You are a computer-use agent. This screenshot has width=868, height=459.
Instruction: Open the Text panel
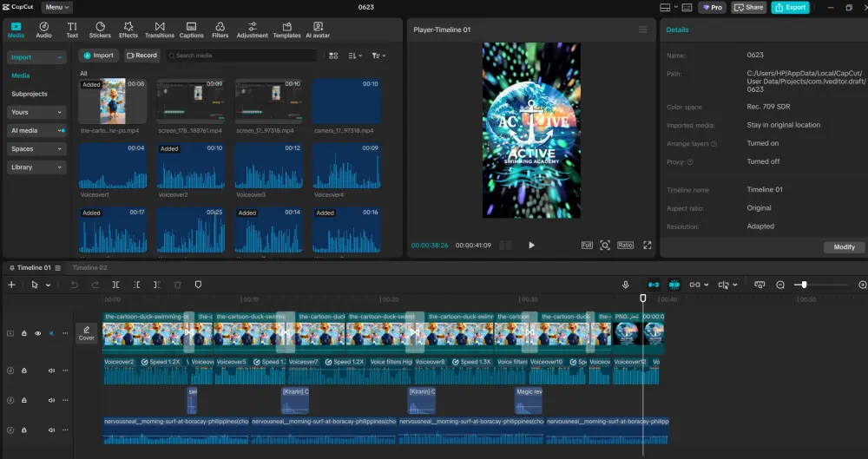[72, 30]
